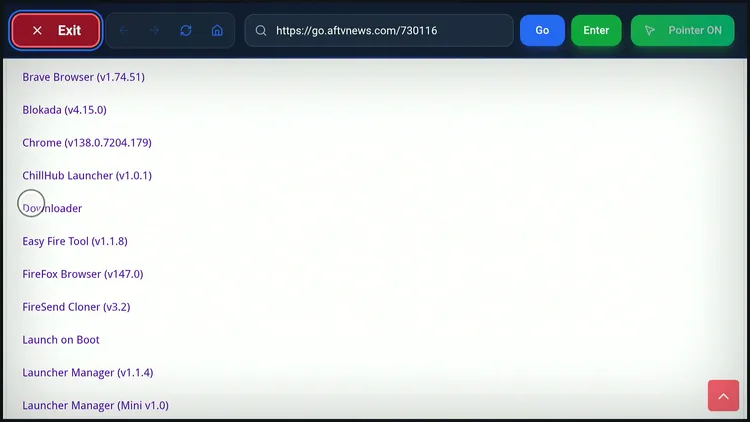Open the FireSend Cloner (v3.2) link
750x422 pixels.
pos(76,307)
